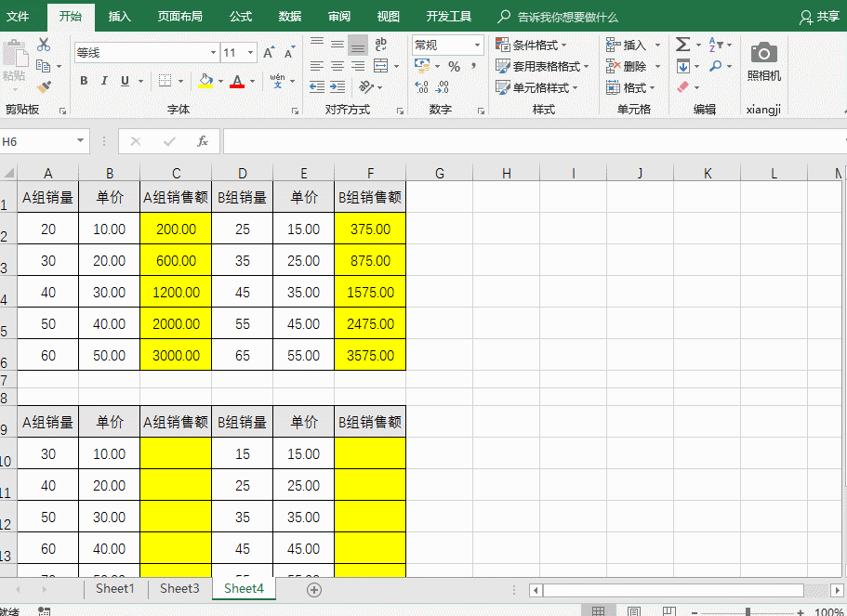The image size is (847, 616).
Task: Click the Decrease Indent icon
Action: [x=317, y=87]
